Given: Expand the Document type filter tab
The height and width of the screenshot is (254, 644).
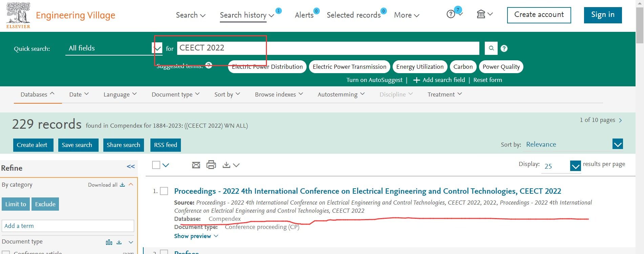Looking at the screenshot, I should click(175, 94).
